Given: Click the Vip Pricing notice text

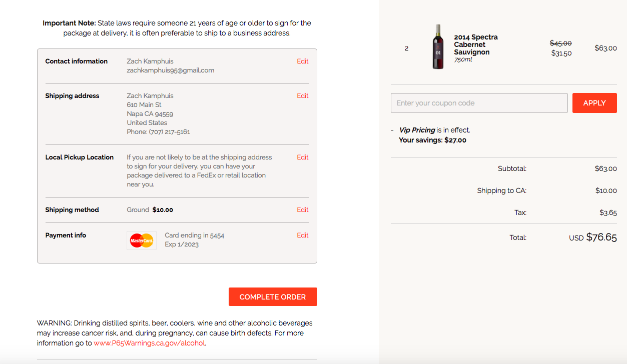Looking at the screenshot, I should click(x=434, y=130).
